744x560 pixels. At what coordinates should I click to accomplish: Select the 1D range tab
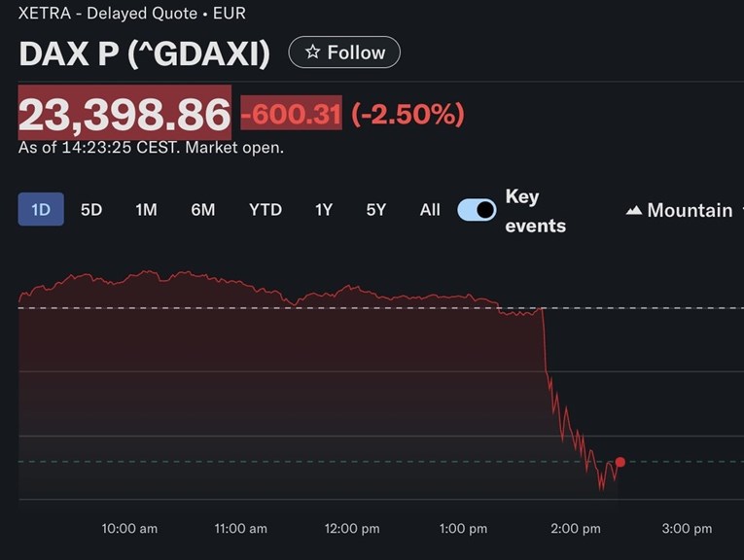tap(41, 210)
